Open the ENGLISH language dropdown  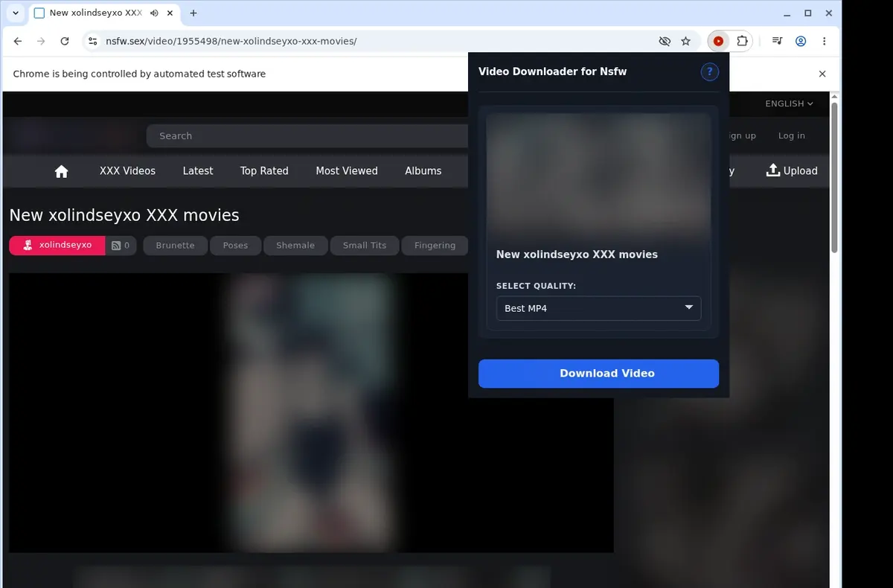point(789,103)
